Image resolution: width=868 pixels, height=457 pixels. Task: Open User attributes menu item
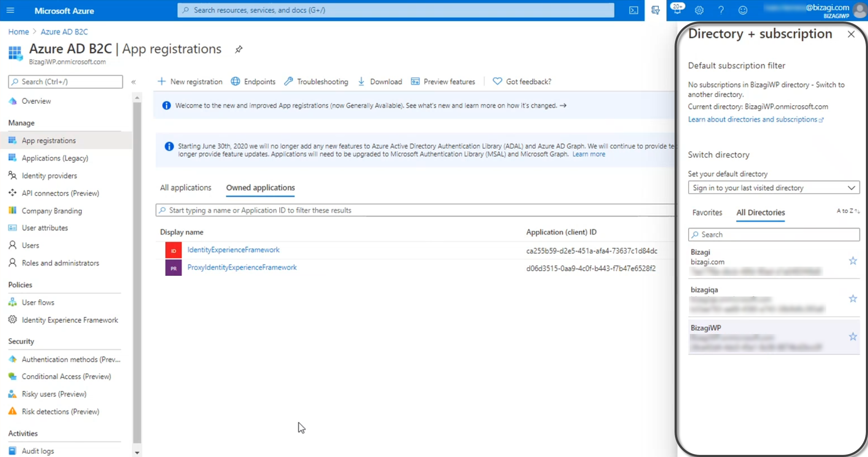coord(45,228)
